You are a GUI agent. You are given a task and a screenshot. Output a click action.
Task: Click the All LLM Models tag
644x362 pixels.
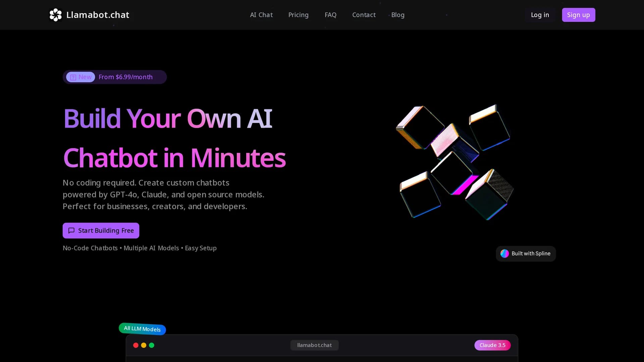point(142,329)
